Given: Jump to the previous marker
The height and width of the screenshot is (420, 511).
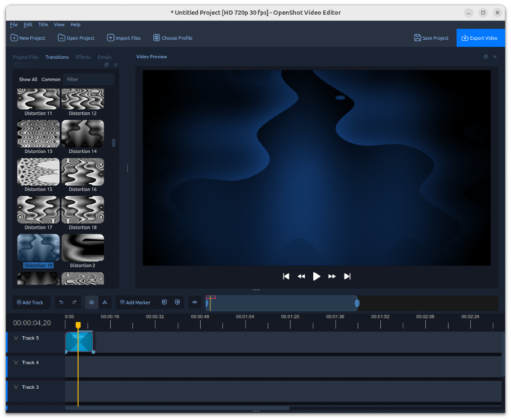Looking at the screenshot, I should 164,302.
